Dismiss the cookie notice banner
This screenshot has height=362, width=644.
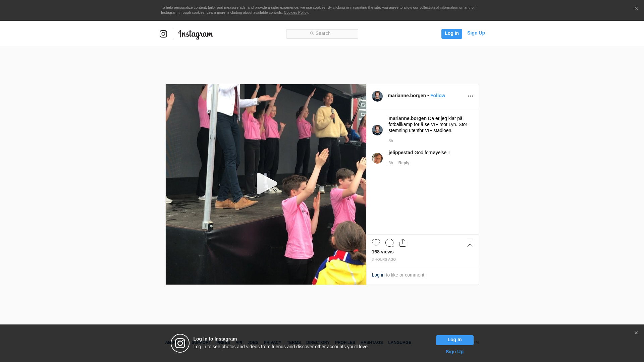(636, 9)
